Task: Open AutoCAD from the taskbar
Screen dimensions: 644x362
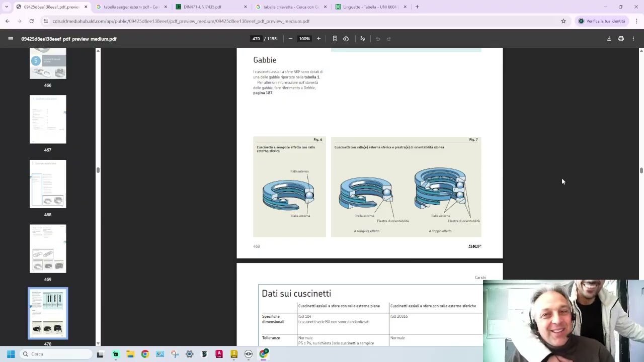Action: (219, 354)
